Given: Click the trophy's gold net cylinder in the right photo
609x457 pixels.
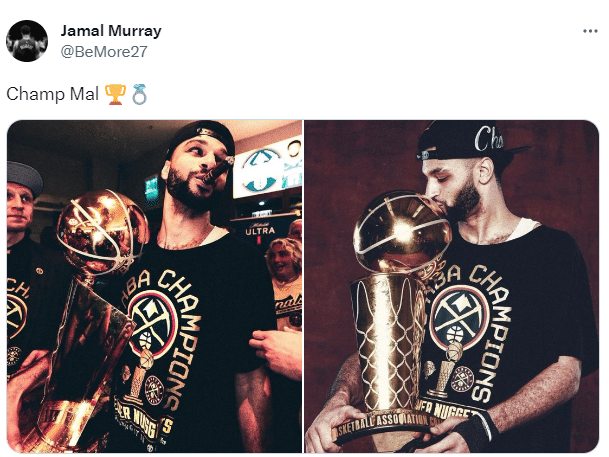Looking at the screenshot, I should pyautogui.click(x=388, y=342).
